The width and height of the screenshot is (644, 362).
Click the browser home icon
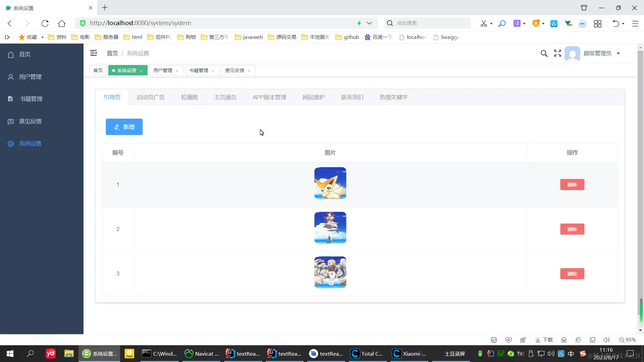click(x=62, y=23)
